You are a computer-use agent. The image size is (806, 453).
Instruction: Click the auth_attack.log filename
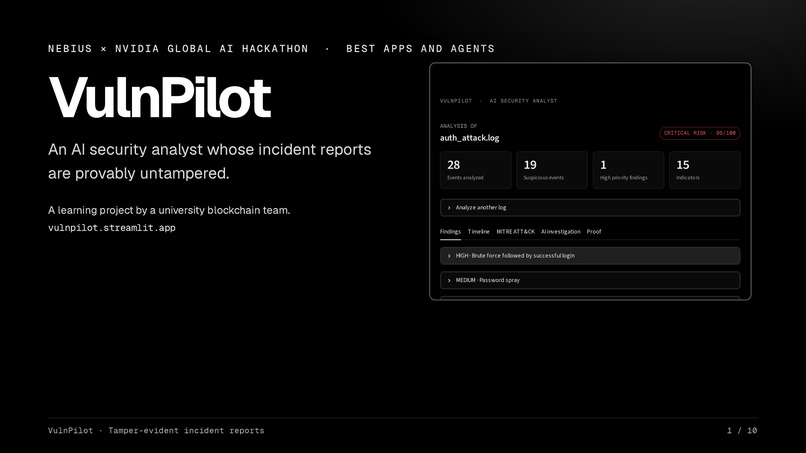[469, 138]
